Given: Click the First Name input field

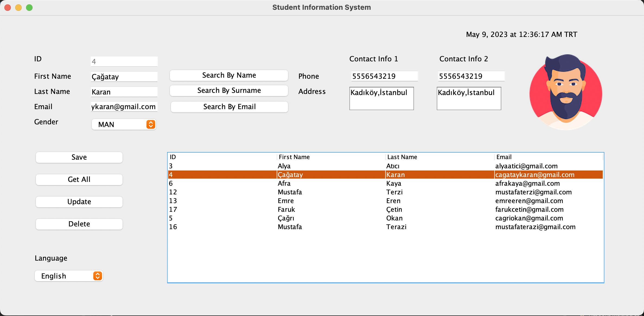Looking at the screenshot, I should [x=124, y=77].
